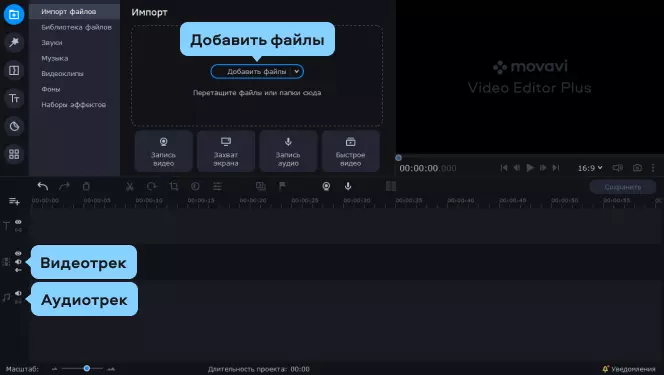Take a snapshot with the camera icon
This screenshot has height=375, width=664.
pyautogui.click(x=637, y=168)
